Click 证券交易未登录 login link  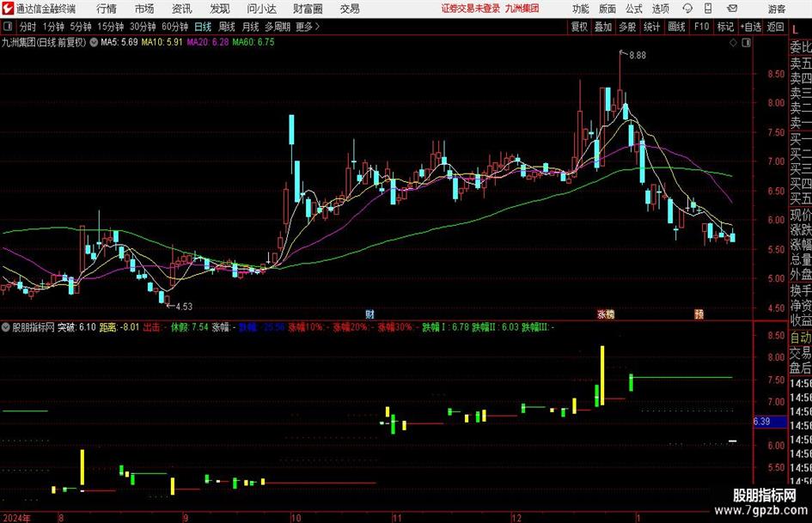[471, 9]
